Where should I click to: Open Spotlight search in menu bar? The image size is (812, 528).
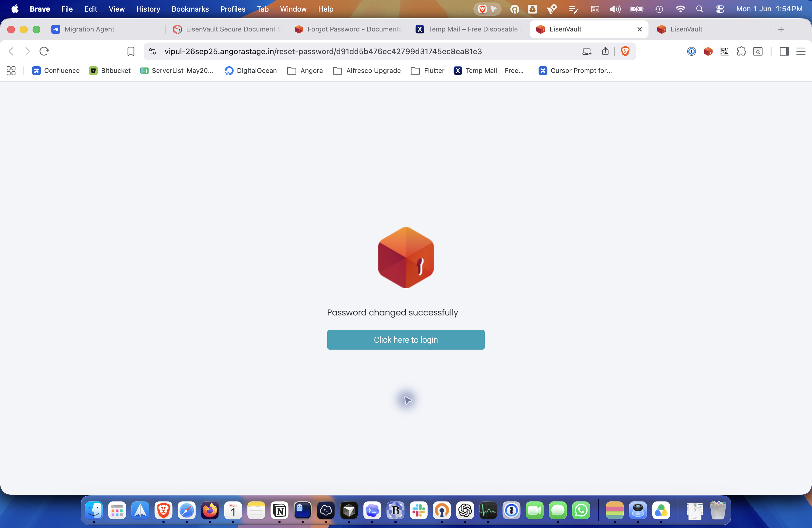tap(699, 9)
